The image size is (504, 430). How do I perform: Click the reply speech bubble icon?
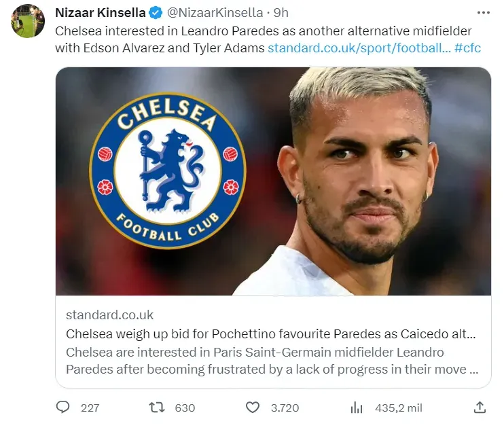(x=63, y=408)
